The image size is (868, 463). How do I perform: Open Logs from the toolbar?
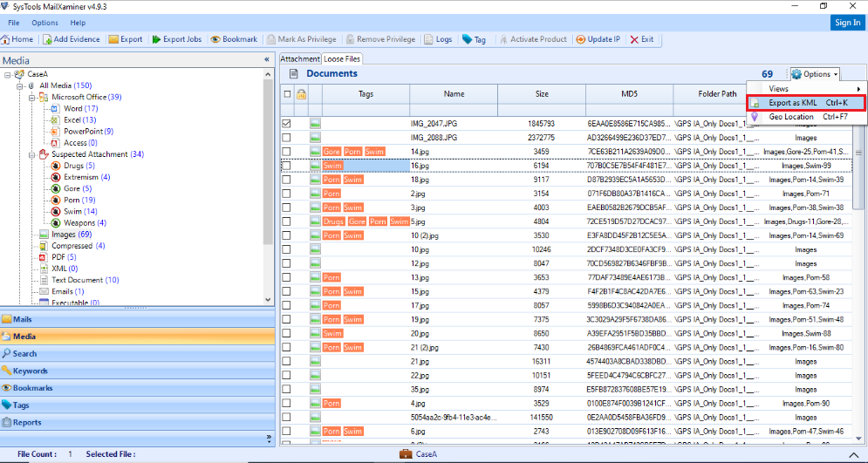coord(439,39)
